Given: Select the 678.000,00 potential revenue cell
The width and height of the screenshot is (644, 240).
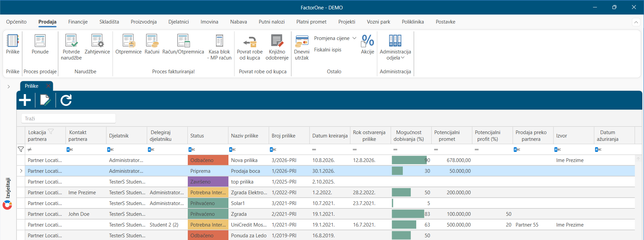Looking at the screenshot, I should pyautogui.click(x=452, y=160).
